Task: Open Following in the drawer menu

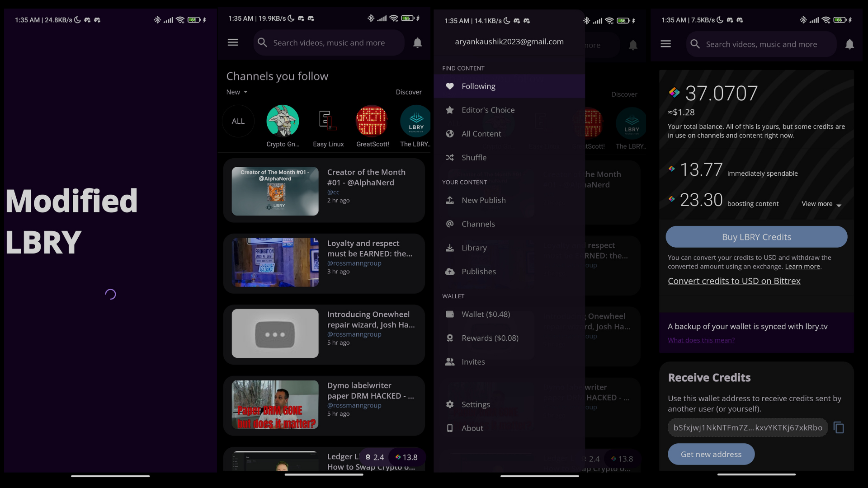Action: (509, 86)
